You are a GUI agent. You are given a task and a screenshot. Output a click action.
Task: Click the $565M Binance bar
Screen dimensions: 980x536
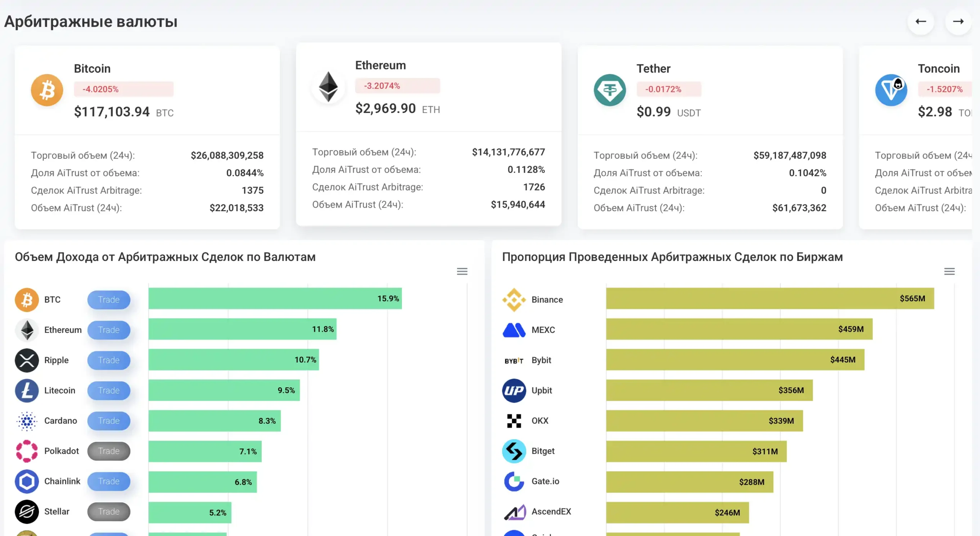770,298
